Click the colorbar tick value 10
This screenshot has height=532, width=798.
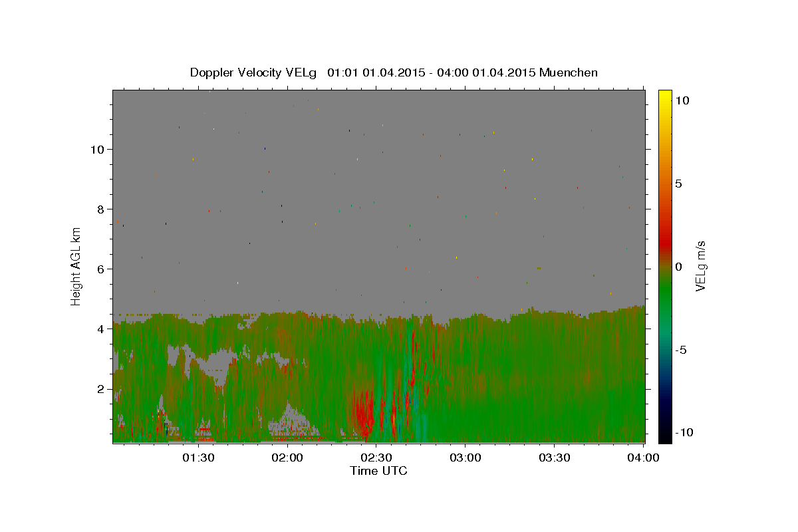click(x=682, y=100)
